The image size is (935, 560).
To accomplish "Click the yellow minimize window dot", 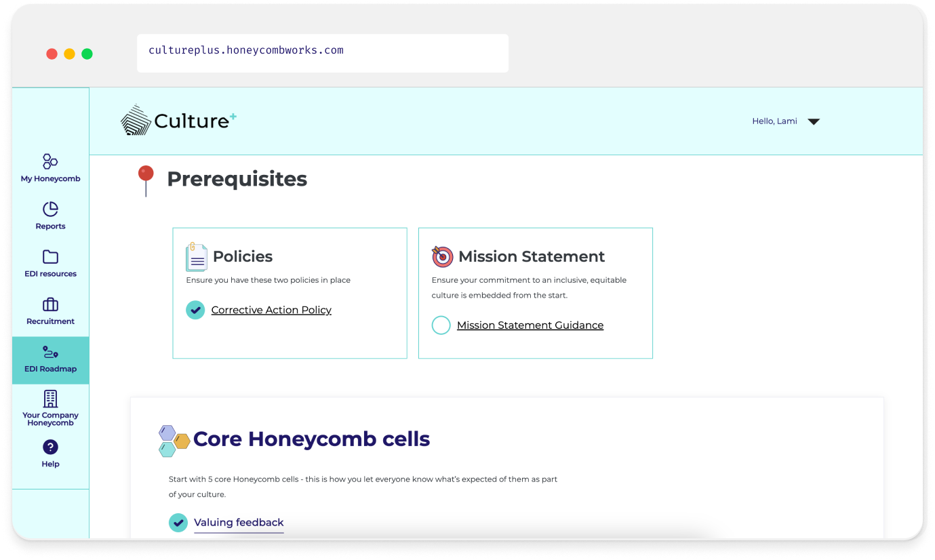I will tap(69, 54).
